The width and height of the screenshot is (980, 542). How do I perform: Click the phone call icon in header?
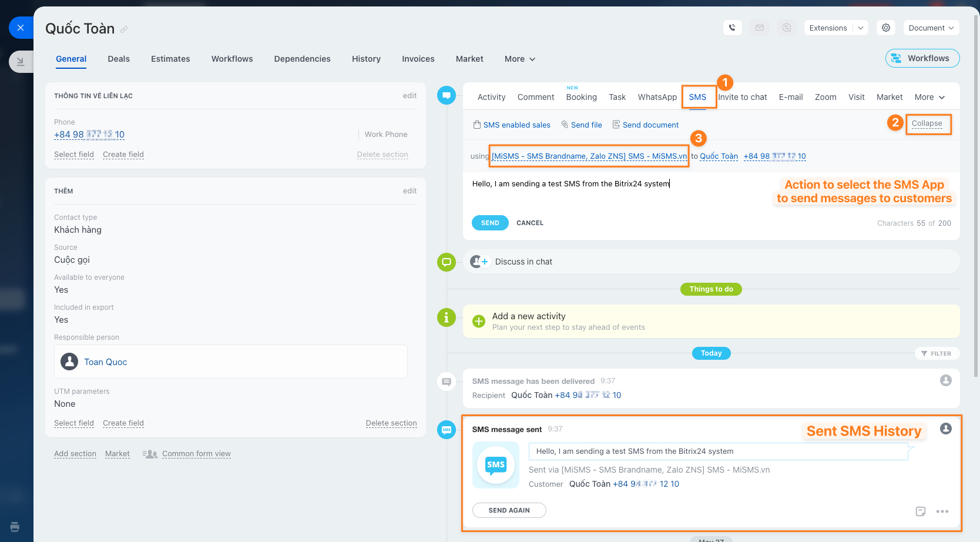pos(732,28)
